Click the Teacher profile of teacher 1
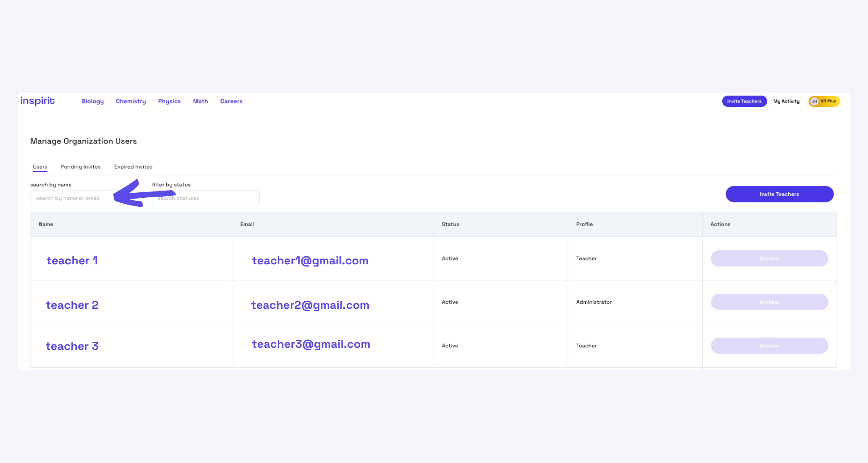The width and height of the screenshot is (868, 463). 587,258
